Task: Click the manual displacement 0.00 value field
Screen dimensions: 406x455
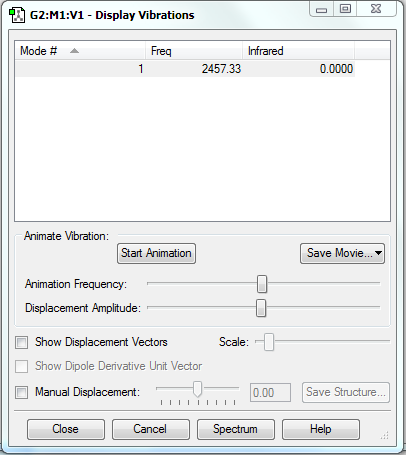Action: tap(270, 392)
